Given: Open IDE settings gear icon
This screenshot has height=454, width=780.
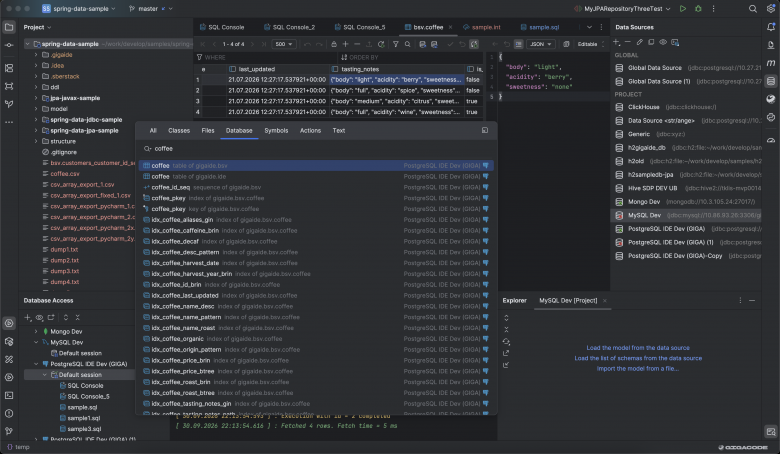Looking at the screenshot, I should [771, 8].
